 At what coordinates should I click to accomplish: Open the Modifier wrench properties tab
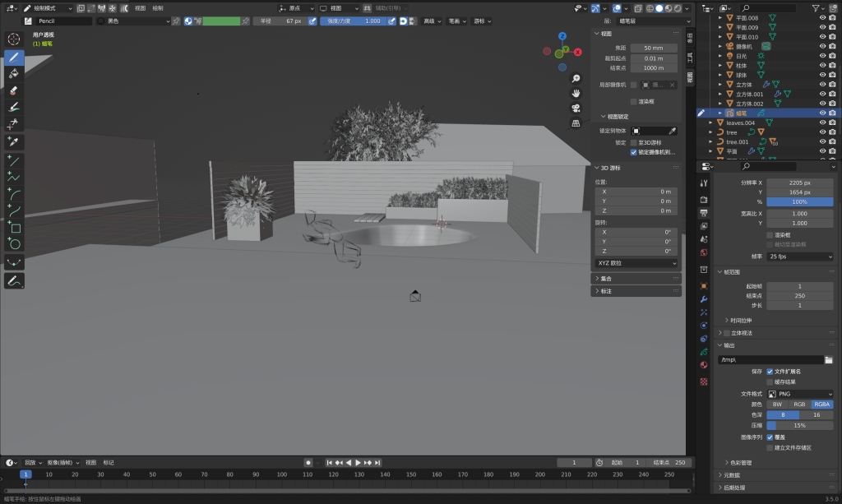[x=704, y=299]
